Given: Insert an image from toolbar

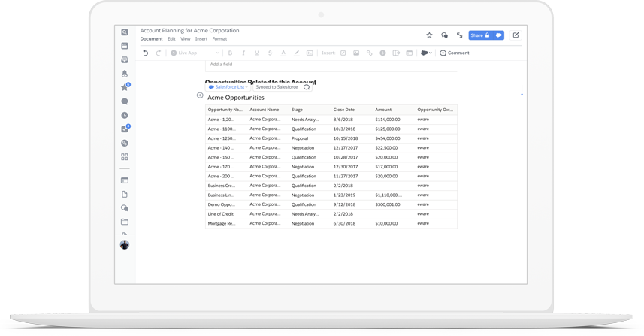Looking at the screenshot, I should click(x=356, y=53).
